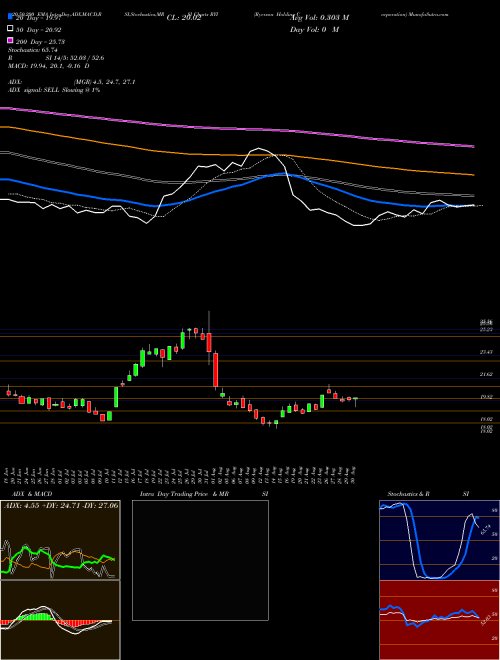The height and width of the screenshot is (660, 500).
Task: Click the 'Intra Day Trading Price & MR SI' title
Action: (x=204, y=494)
